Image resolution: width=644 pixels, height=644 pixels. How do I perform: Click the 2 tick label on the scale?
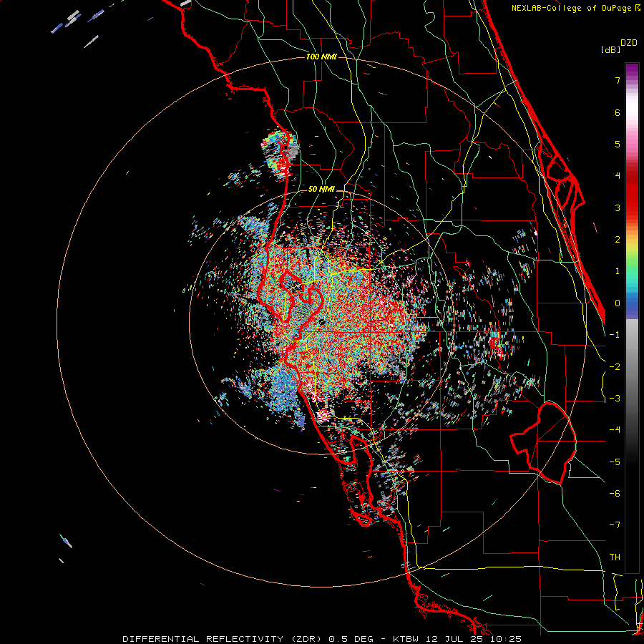pos(618,240)
